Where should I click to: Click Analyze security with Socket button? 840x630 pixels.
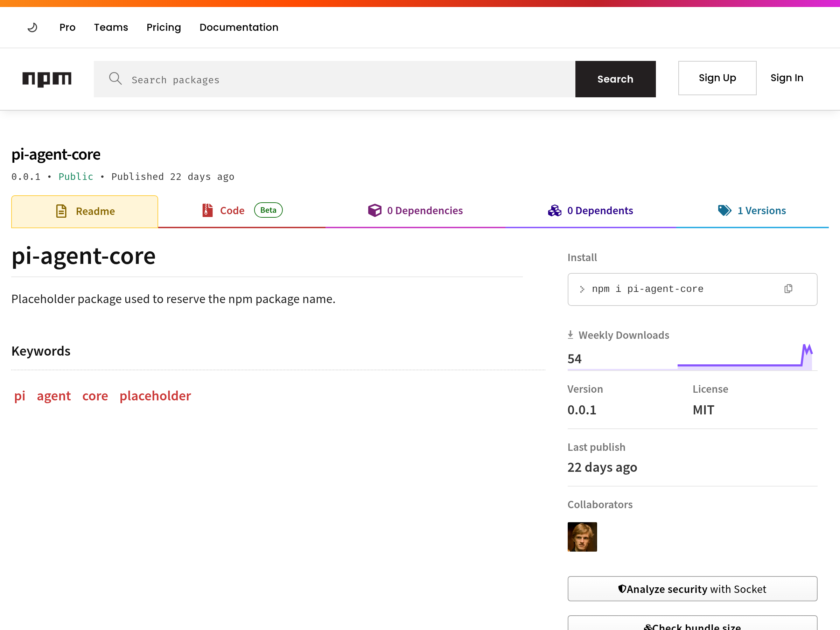692,589
